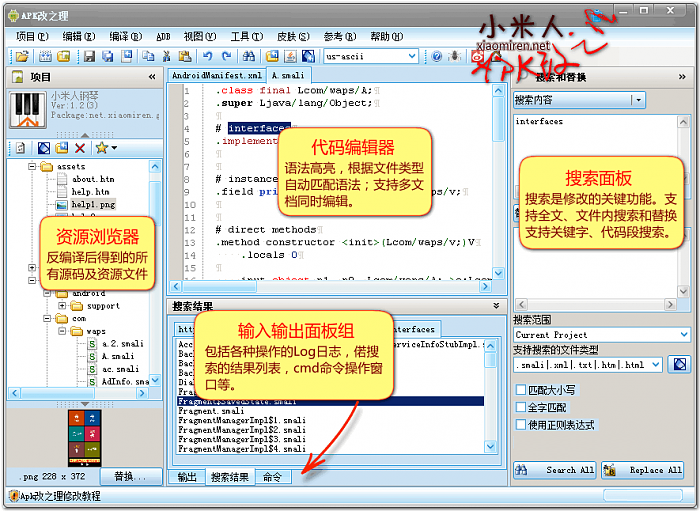
Task: Click the Replace All button
Action: click(x=642, y=470)
